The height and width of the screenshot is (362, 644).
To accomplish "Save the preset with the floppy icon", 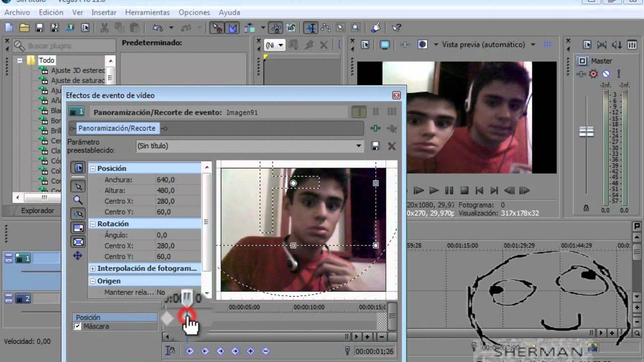I will click(375, 146).
